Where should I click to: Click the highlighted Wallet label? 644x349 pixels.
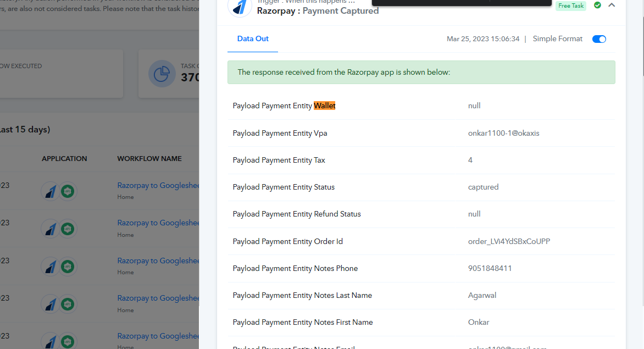pyautogui.click(x=324, y=106)
